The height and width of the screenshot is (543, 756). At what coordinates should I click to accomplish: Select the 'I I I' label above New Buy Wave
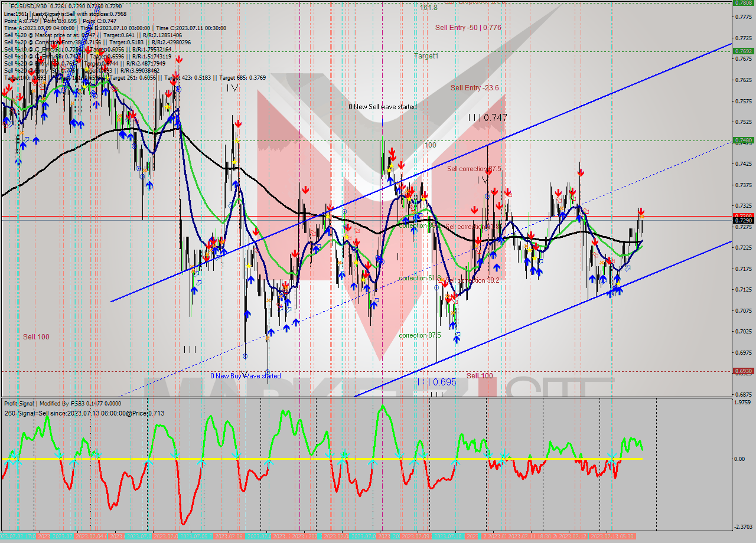(x=190, y=349)
